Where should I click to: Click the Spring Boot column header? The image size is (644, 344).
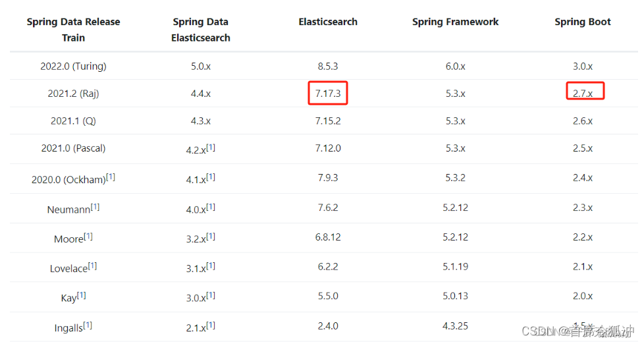pos(582,22)
